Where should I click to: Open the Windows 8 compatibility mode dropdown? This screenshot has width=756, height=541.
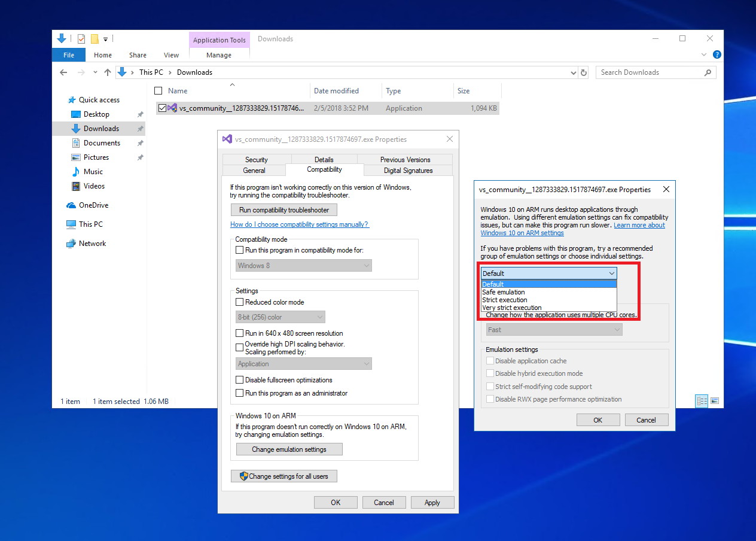(304, 266)
